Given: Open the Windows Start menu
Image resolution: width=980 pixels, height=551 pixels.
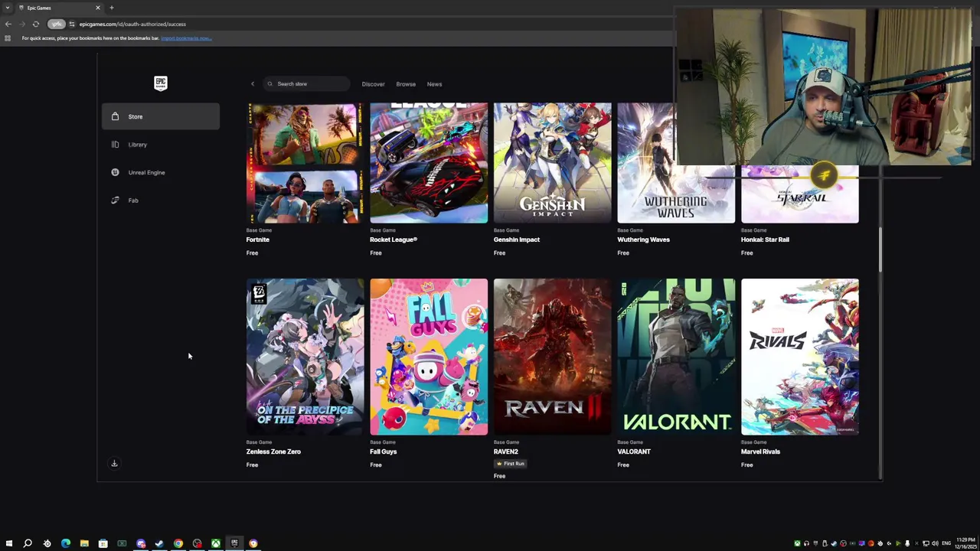Looking at the screenshot, I should (x=9, y=543).
